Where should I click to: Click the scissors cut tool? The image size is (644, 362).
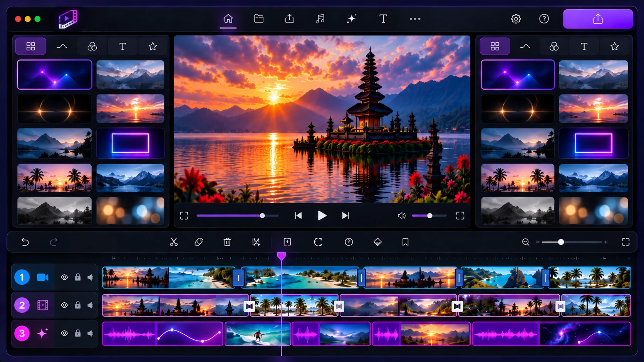click(x=174, y=242)
